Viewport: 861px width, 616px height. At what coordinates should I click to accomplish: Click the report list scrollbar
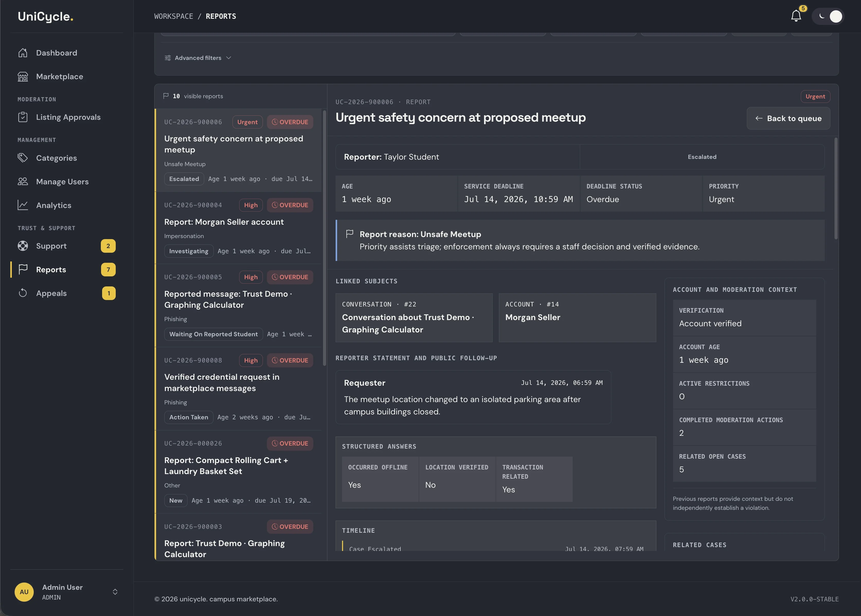325,238
